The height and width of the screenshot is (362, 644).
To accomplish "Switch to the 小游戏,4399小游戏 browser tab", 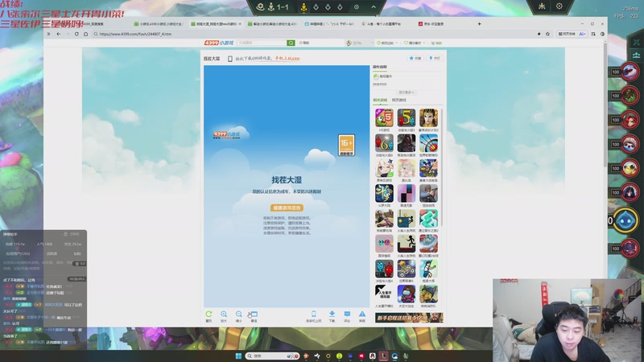I will coord(158,24).
